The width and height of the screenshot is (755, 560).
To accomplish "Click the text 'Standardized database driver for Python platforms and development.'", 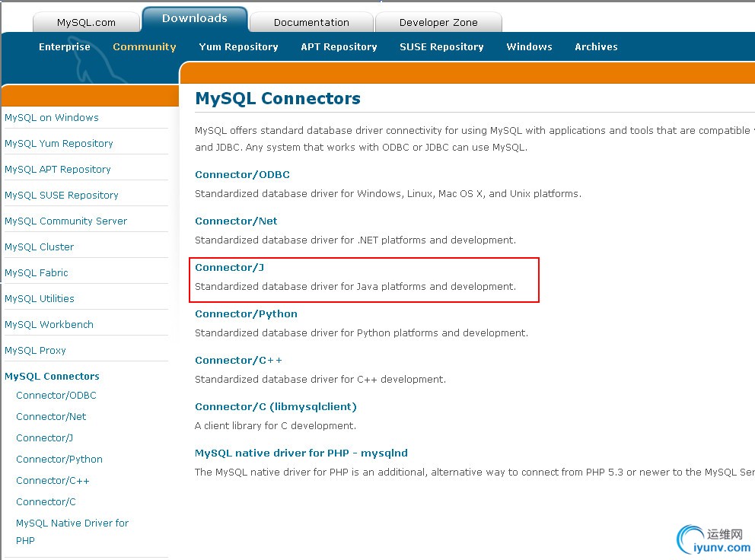I will [x=362, y=332].
